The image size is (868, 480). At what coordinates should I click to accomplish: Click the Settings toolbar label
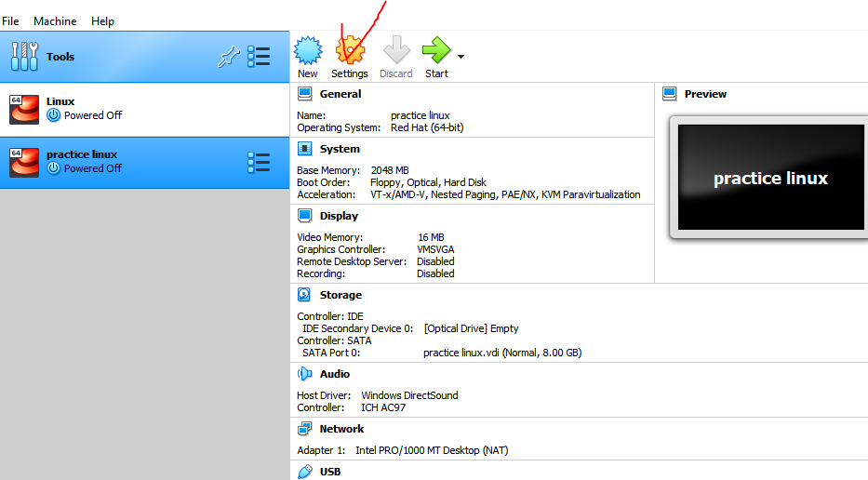350,73
